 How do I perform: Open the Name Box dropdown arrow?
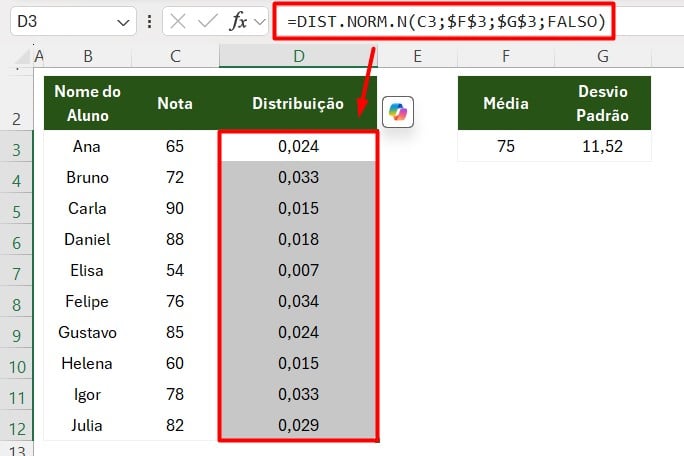pyautogui.click(x=123, y=22)
